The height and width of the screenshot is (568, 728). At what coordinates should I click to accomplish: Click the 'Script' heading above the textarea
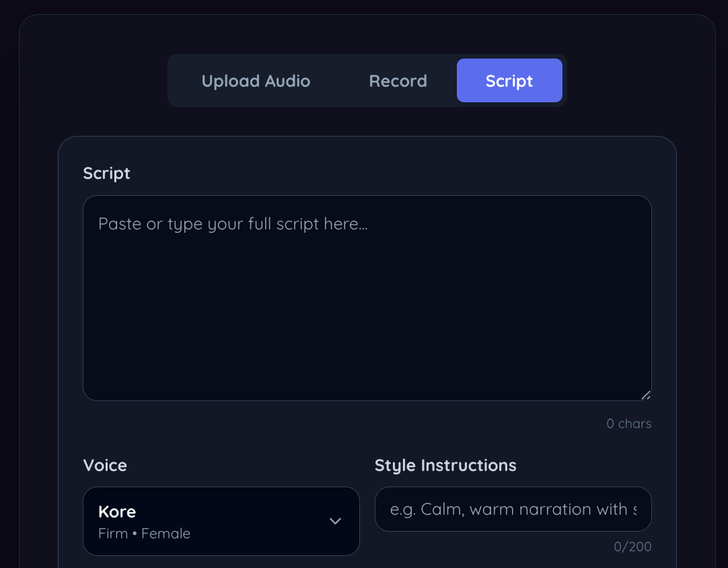tap(106, 173)
